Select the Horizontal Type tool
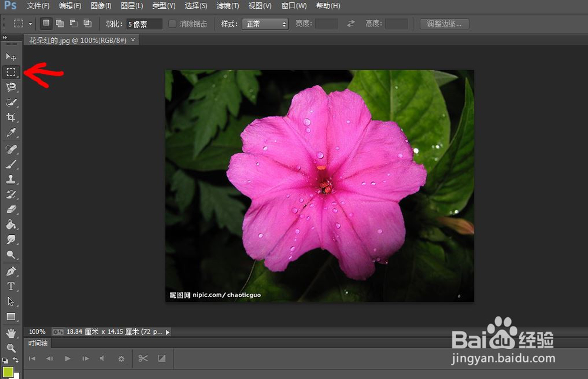This screenshot has height=379, width=588. pos(11,287)
